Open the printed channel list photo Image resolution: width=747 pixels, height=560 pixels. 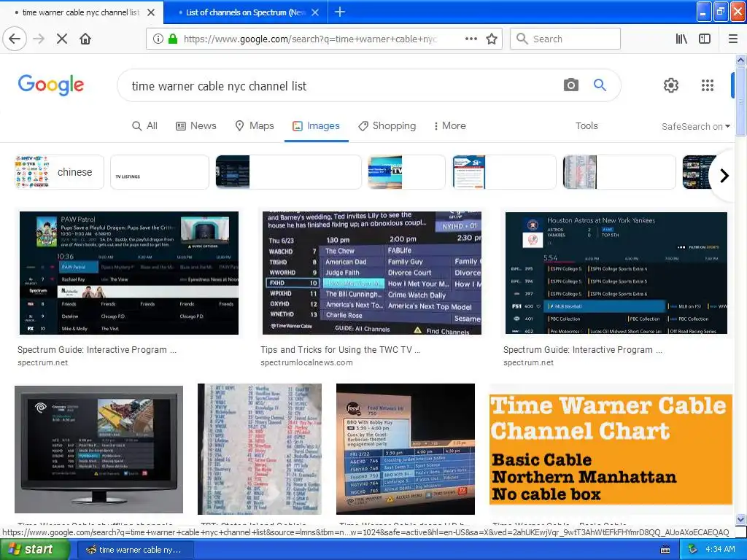260,449
